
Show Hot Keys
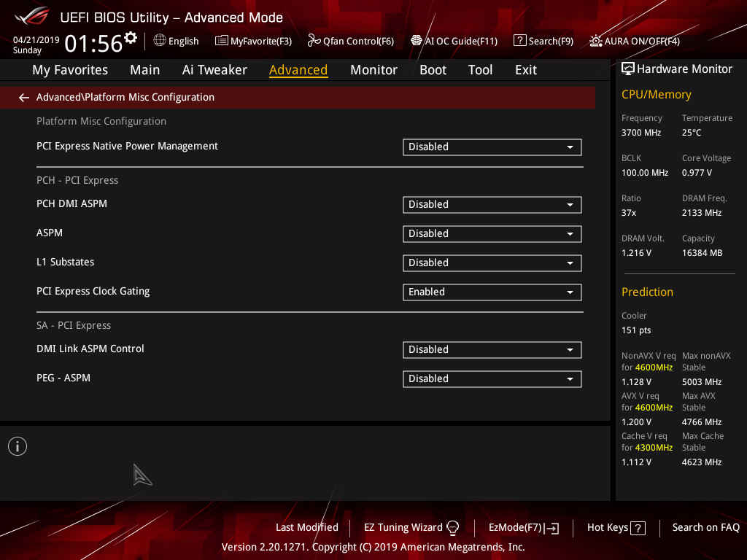point(616,528)
